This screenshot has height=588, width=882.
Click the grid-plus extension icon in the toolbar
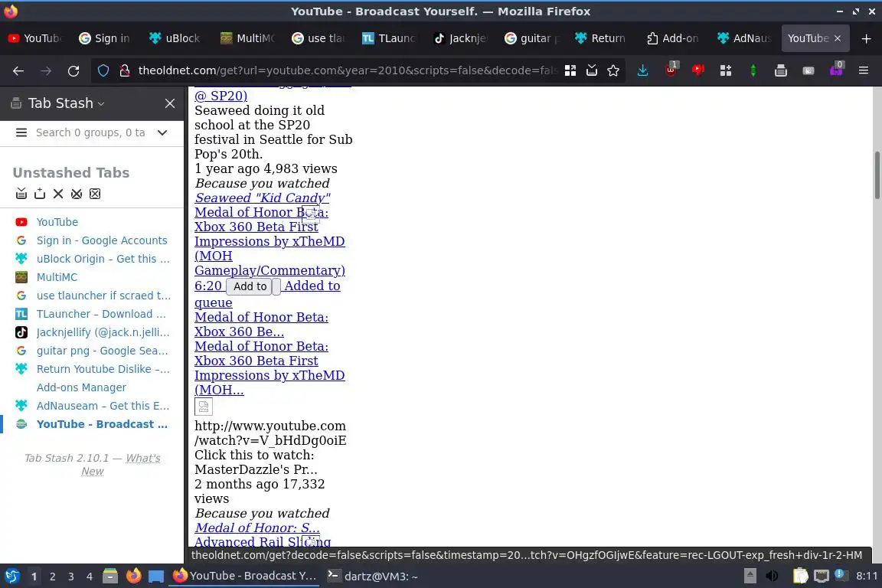click(726, 70)
